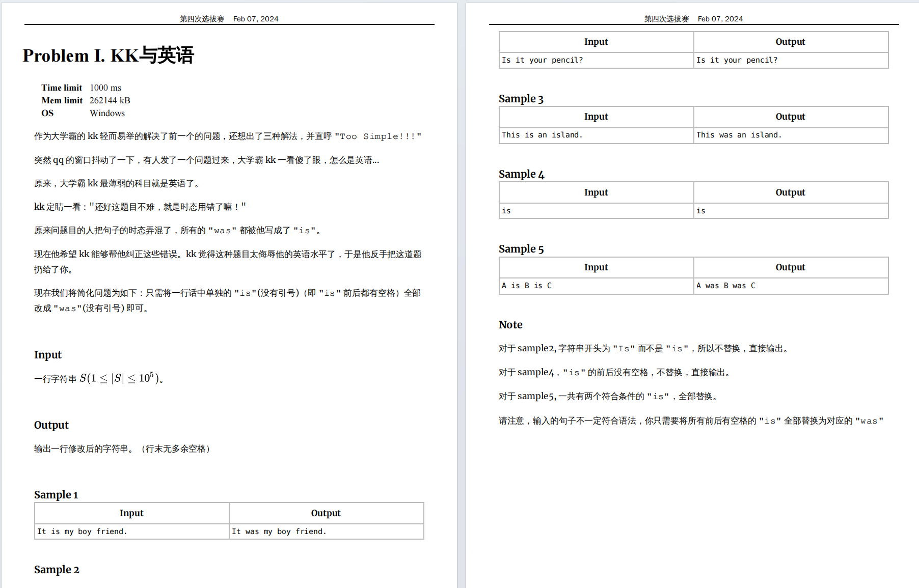Click the 'Sample 1' heading
Screen dimensions: 919x588
[56, 495]
